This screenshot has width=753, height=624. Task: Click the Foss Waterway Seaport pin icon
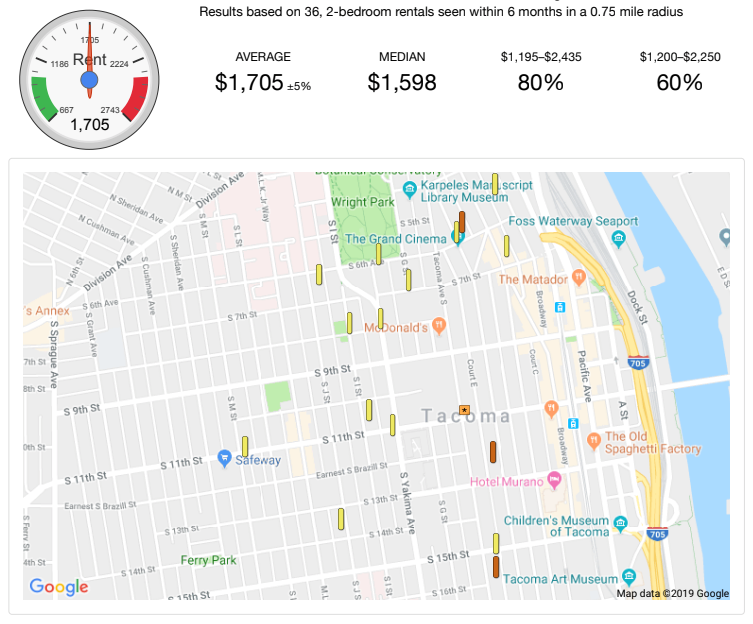tap(618, 238)
